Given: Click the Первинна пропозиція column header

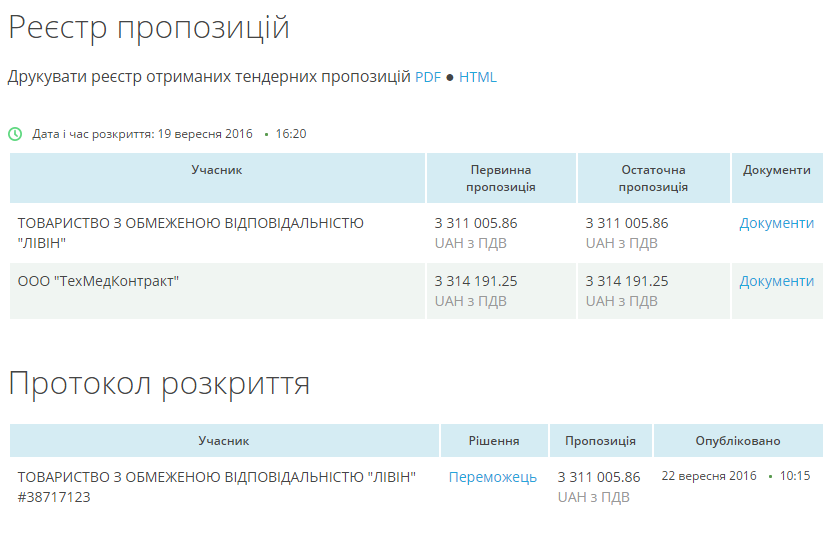Looking at the screenshot, I should pyautogui.click(x=501, y=178).
